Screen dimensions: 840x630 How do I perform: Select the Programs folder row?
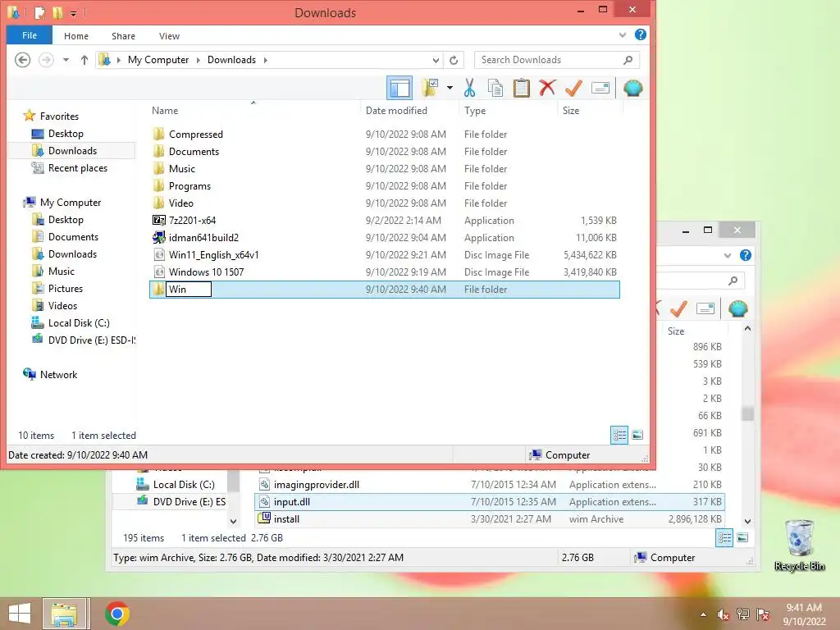tap(385, 186)
